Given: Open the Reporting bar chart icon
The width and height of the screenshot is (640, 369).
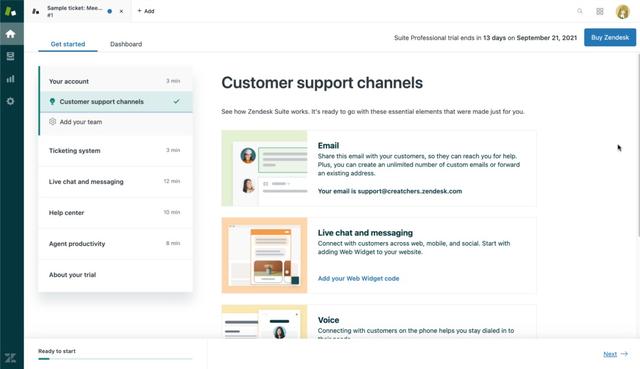Looking at the screenshot, I should pyautogui.click(x=11, y=79).
